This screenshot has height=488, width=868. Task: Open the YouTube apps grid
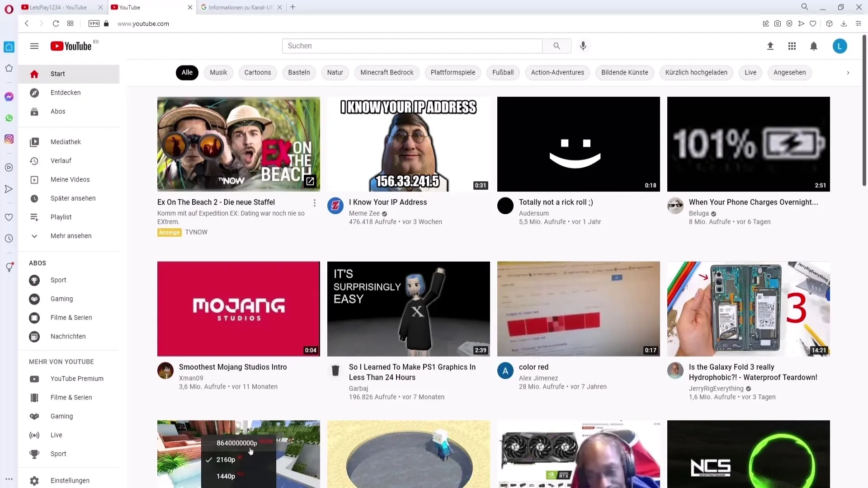pyautogui.click(x=792, y=46)
